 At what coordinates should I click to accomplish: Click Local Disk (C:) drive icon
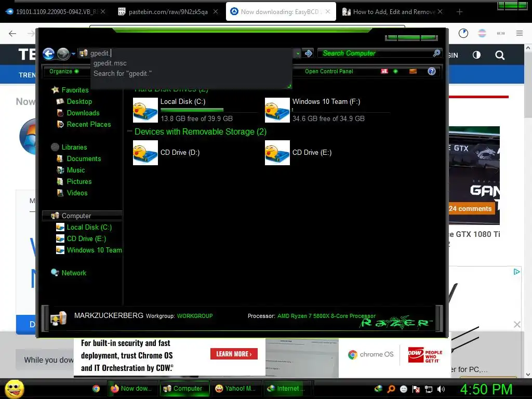145,110
